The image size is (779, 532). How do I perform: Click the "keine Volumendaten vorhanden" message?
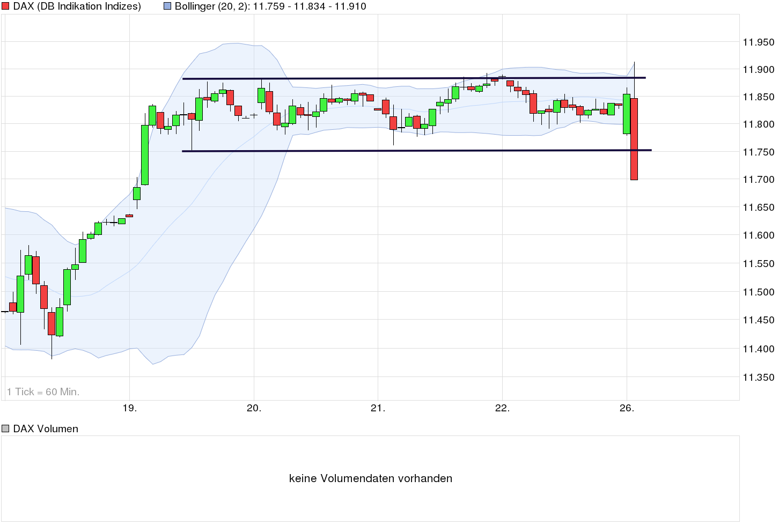pyautogui.click(x=371, y=478)
